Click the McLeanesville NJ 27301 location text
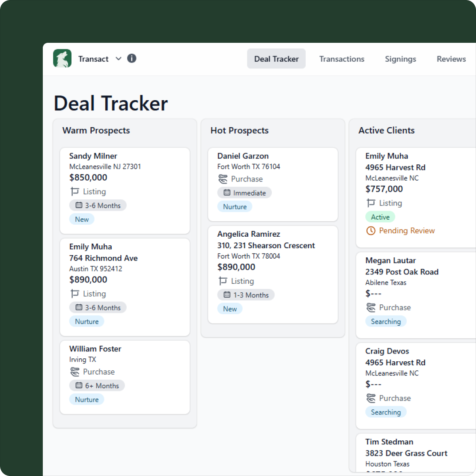Screen dimensions: 476x476 (105, 167)
